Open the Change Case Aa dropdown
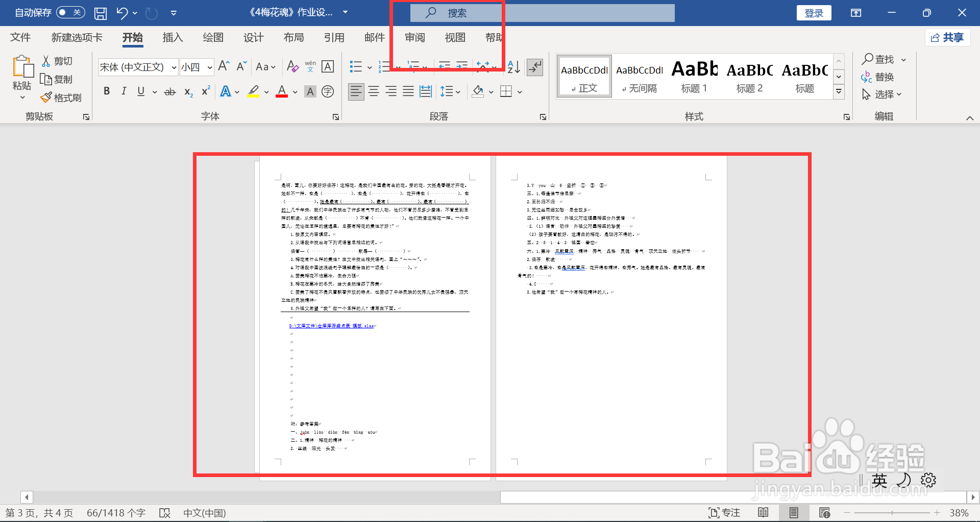 point(265,67)
